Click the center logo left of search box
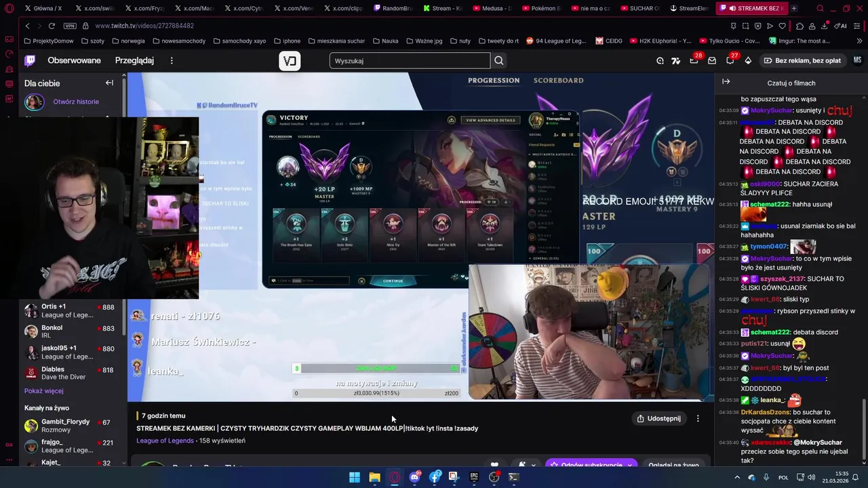Viewport: 868px width, 488px height. pyautogui.click(x=290, y=61)
